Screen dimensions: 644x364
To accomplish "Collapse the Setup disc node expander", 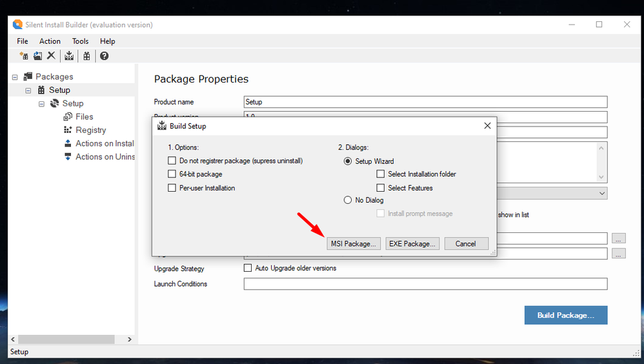I will (41, 104).
